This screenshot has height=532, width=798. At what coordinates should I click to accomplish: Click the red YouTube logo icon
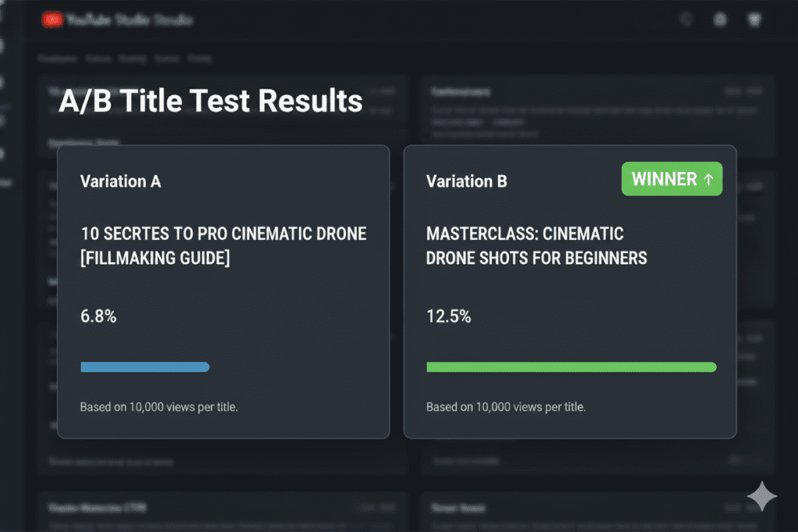pyautogui.click(x=51, y=19)
